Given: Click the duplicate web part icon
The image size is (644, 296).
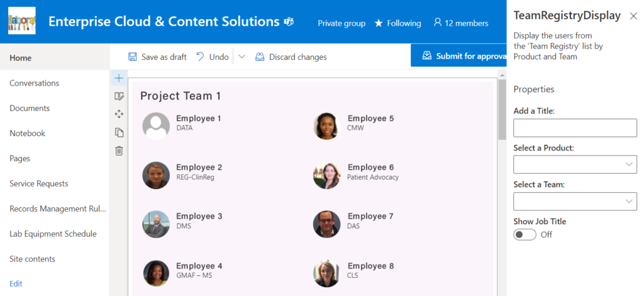Looking at the screenshot, I should pos(119,132).
